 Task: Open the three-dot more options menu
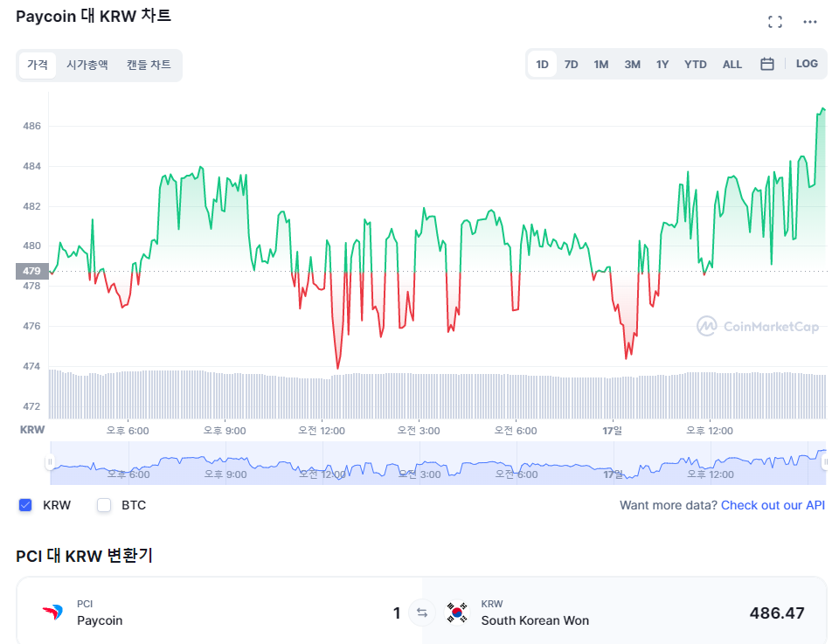point(809,22)
